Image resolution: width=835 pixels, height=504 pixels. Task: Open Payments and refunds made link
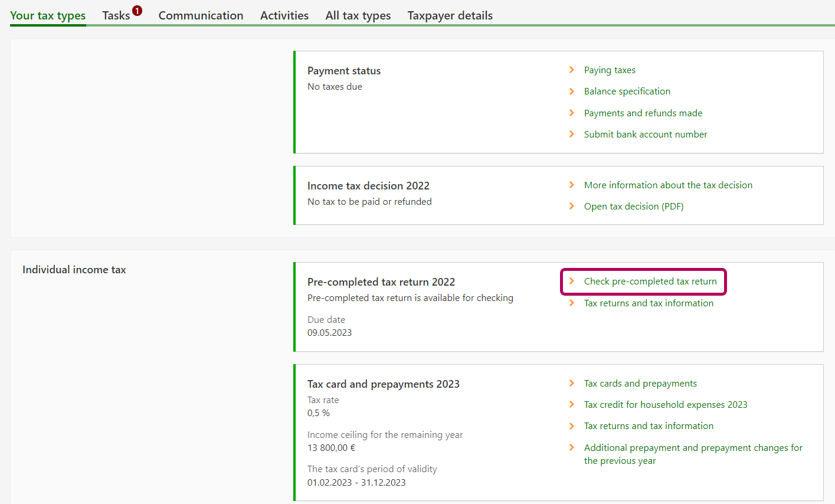[x=643, y=113]
